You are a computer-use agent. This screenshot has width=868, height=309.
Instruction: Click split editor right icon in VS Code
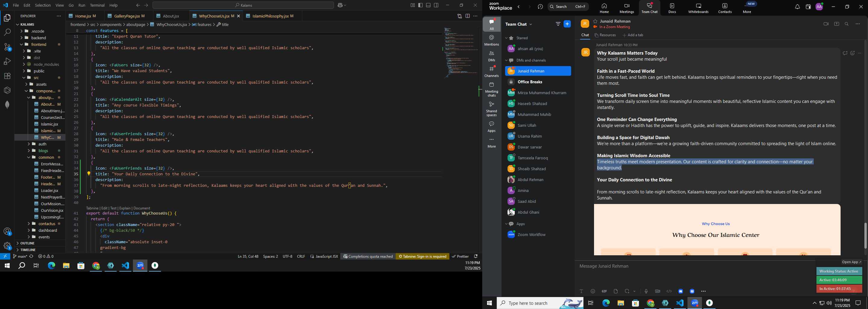(x=467, y=16)
